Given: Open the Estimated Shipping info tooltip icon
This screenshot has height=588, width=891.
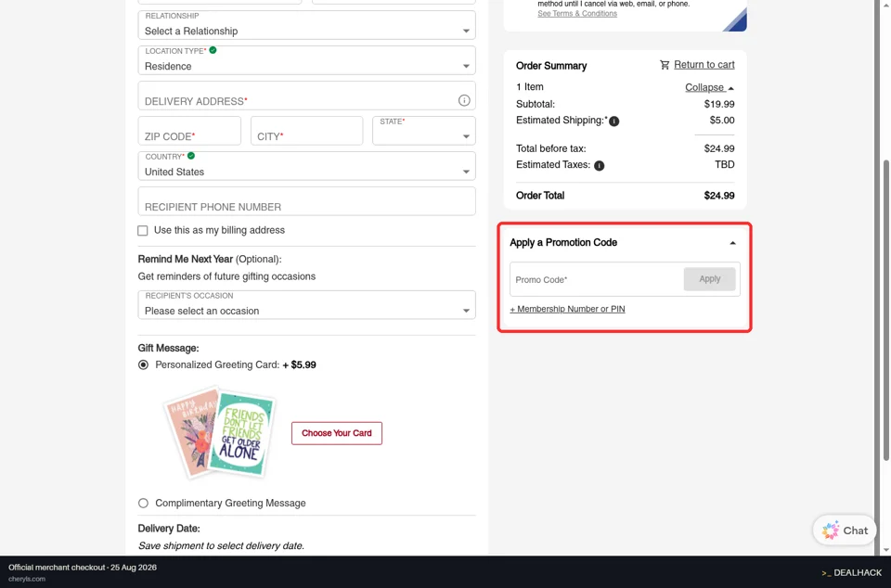Looking at the screenshot, I should pyautogui.click(x=614, y=121).
